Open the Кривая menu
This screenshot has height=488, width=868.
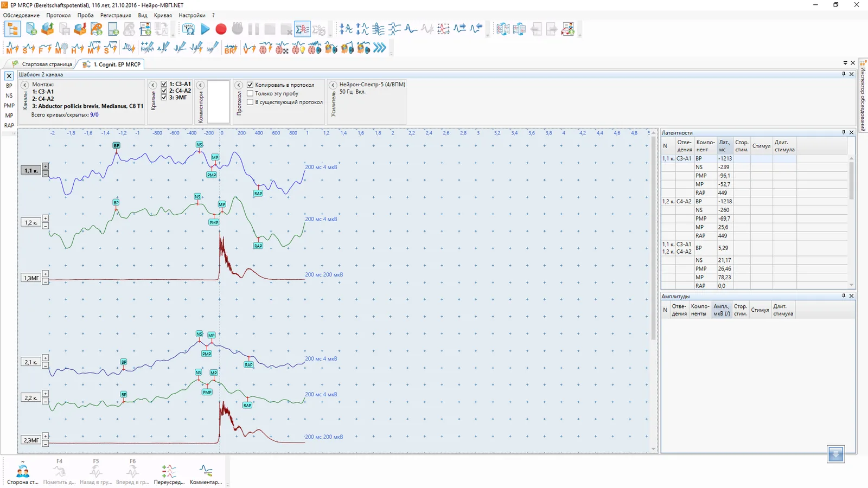(x=163, y=15)
